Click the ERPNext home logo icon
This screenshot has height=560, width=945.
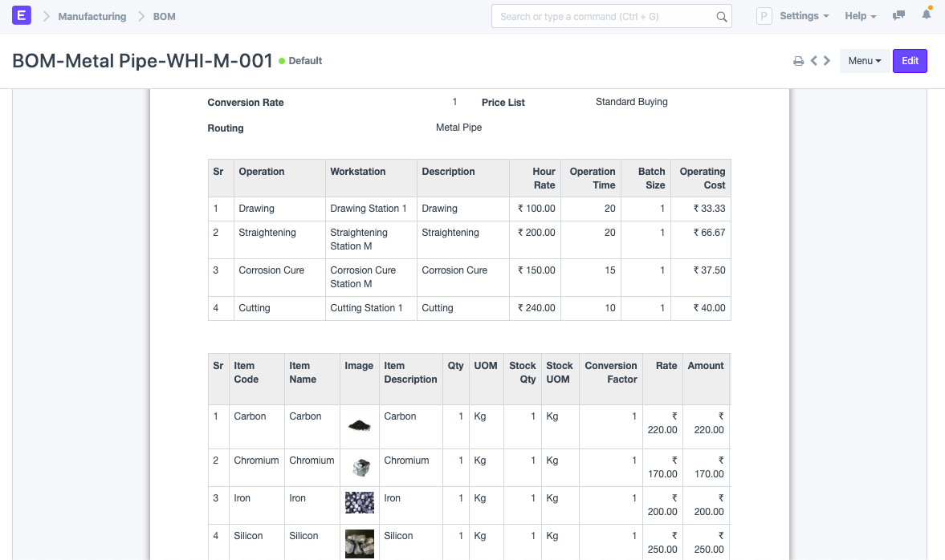coord(21,16)
